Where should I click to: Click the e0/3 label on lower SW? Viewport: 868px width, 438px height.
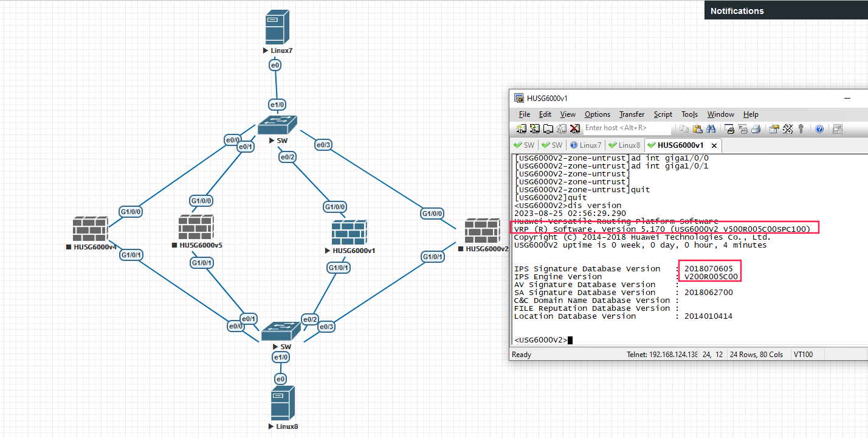click(x=326, y=327)
